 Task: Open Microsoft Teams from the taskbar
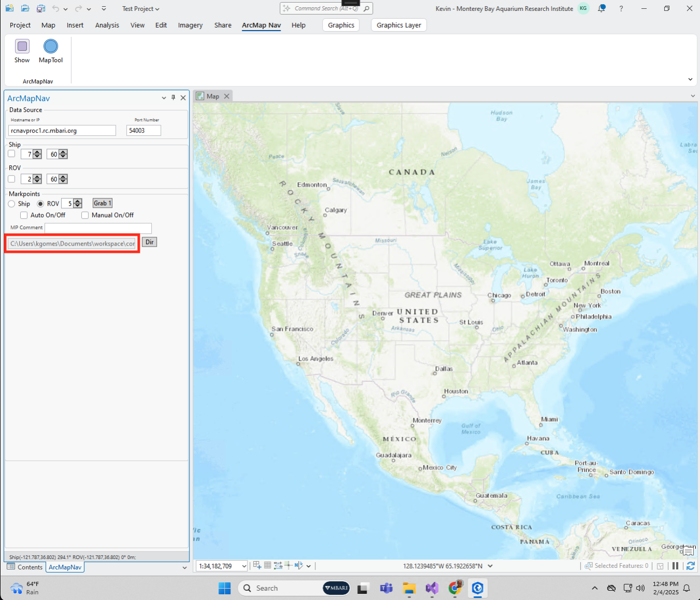pos(386,588)
